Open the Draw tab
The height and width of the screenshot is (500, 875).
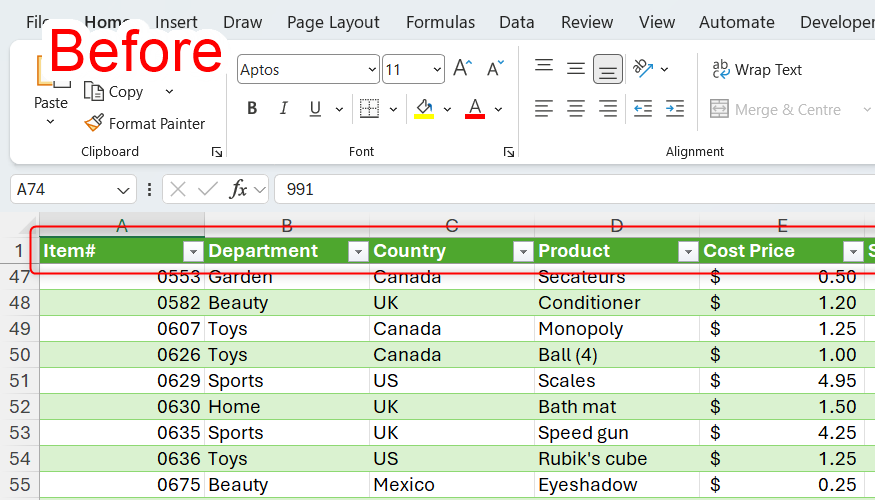pyautogui.click(x=243, y=22)
